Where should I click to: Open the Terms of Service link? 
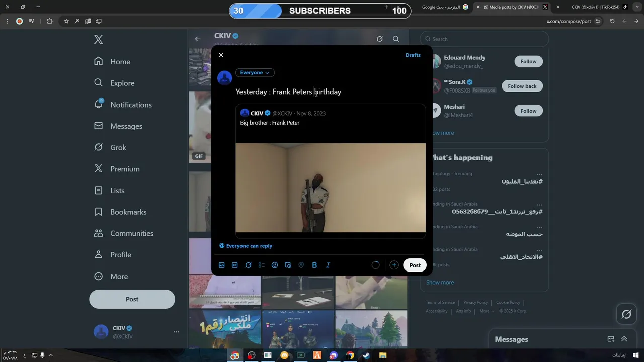pos(440,302)
